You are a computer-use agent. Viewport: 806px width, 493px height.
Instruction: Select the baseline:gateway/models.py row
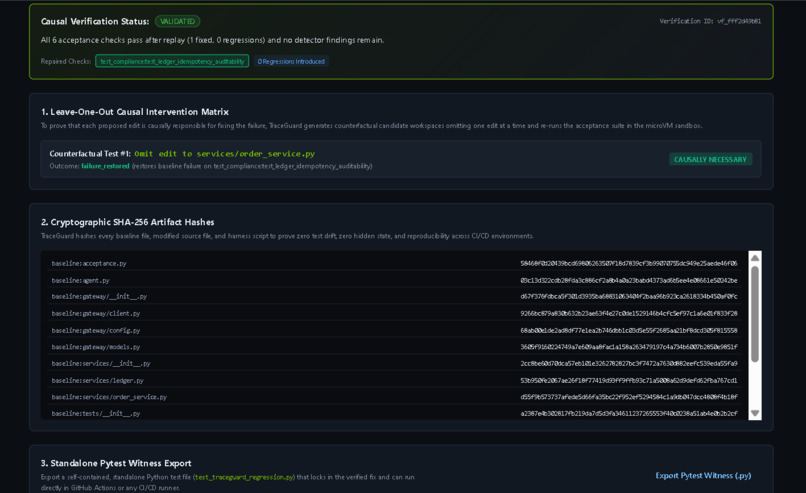[x=394, y=346]
